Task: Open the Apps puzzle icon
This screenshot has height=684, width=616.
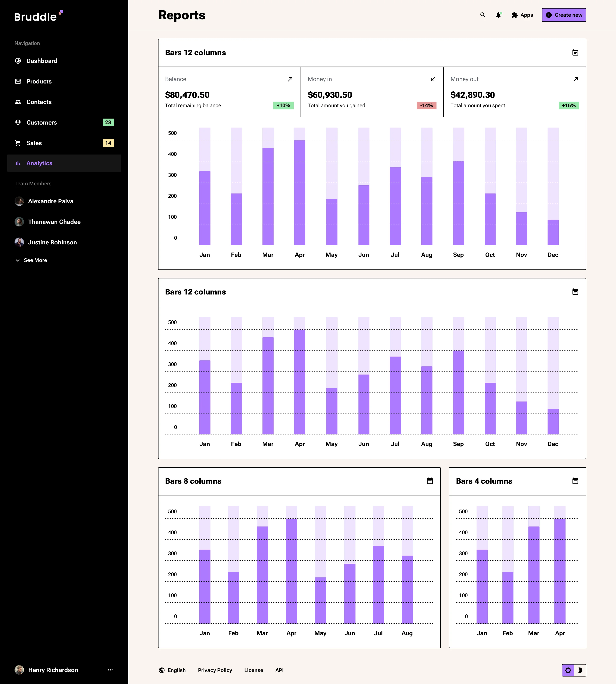Action: pos(514,15)
